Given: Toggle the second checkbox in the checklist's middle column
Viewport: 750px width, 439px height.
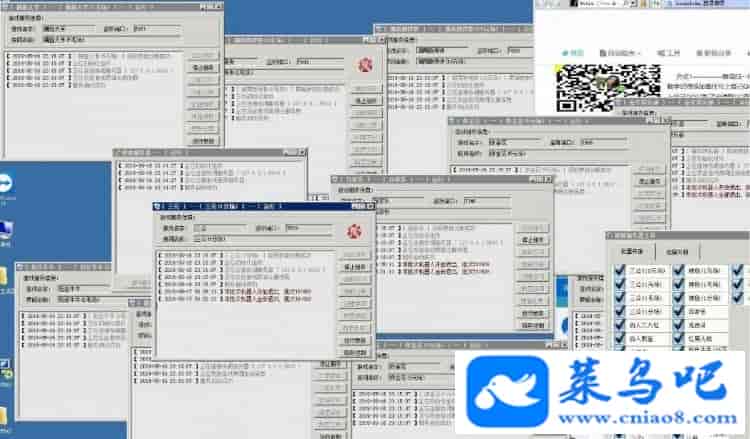Looking at the screenshot, I should (x=678, y=284).
